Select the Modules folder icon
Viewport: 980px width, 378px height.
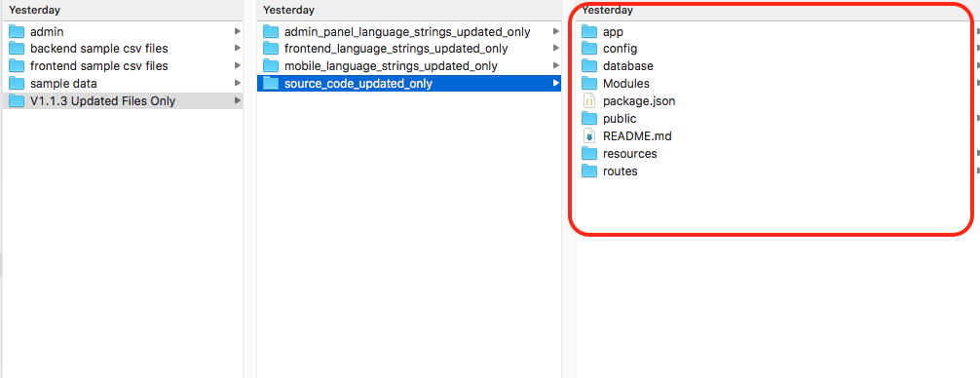click(589, 83)
